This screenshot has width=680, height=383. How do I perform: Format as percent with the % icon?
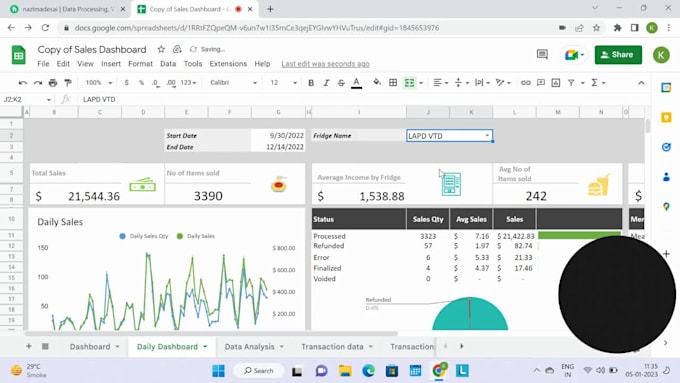tap(141, 82)
